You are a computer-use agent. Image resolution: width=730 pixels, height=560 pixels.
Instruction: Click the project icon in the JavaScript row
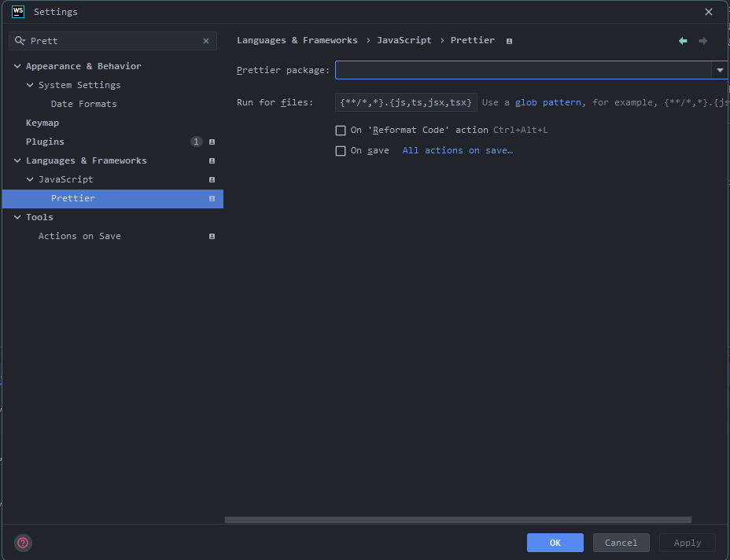click(212, 179)
